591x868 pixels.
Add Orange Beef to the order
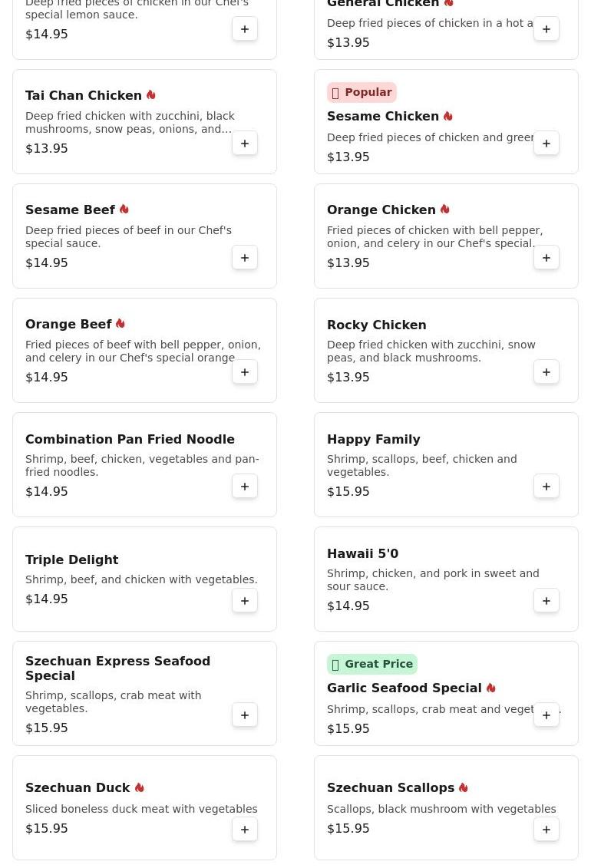coord(245,372)
